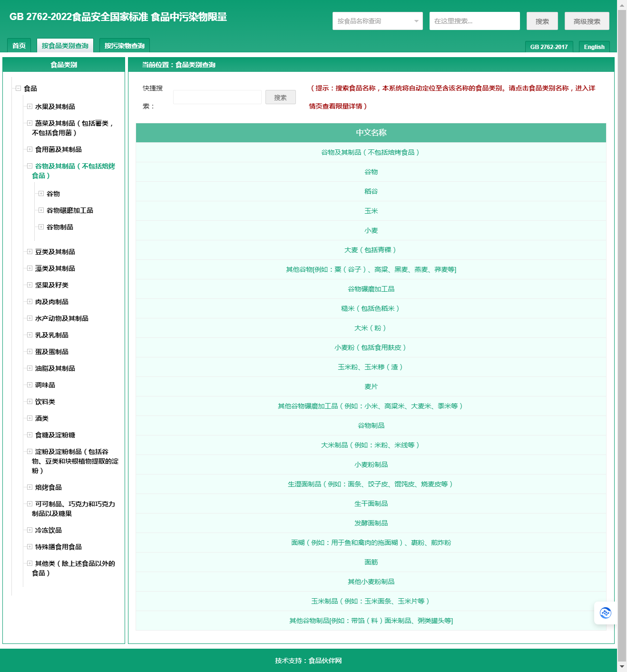Open the 小麦粉（包括食用麸皮） link
The height and width of the screenshot is (672, 627).
(x=371, y=347)
